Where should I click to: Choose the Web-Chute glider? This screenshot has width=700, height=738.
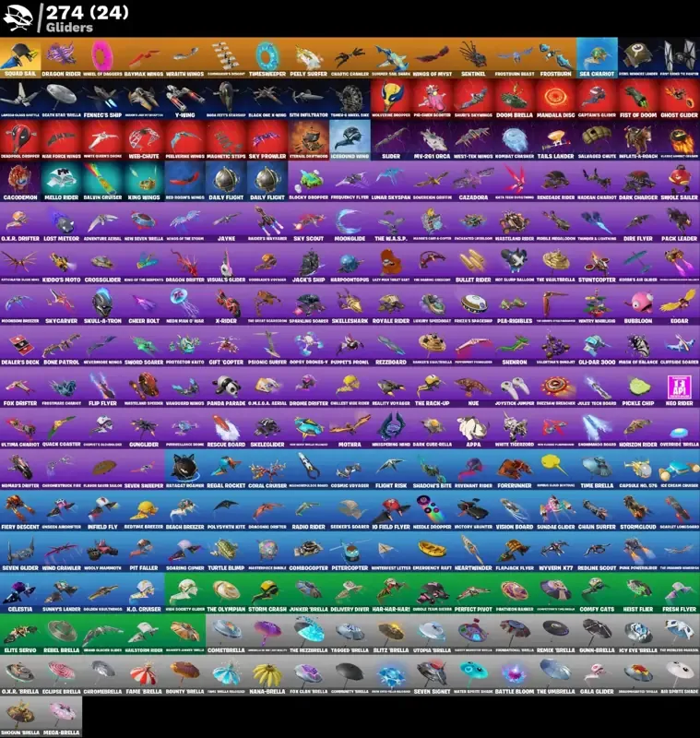[x=144, y=140]
